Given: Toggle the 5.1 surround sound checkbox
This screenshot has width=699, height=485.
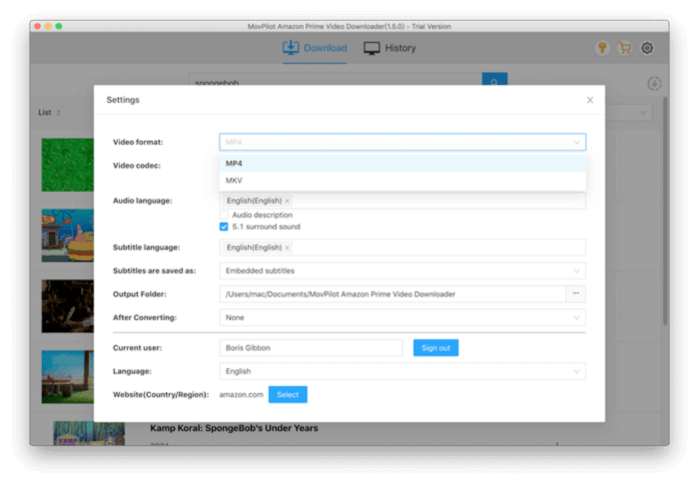Looking at the screenshot, I should [x=224, y=227].
